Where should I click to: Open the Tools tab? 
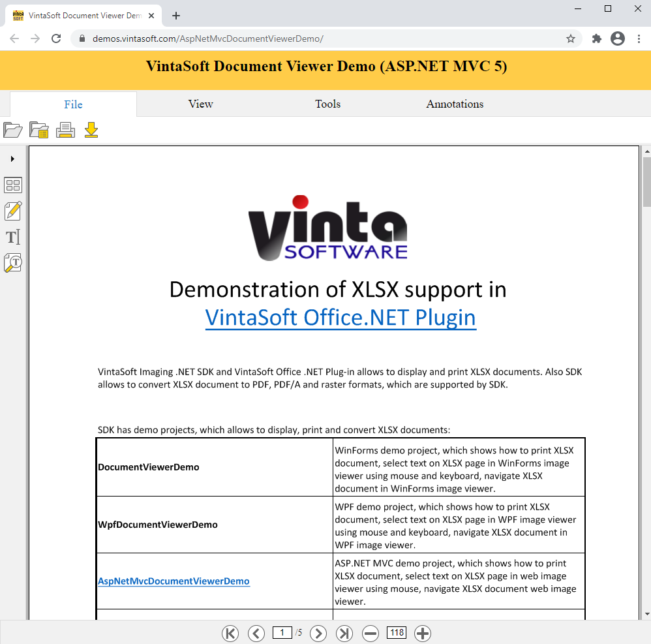pos(327,104)
